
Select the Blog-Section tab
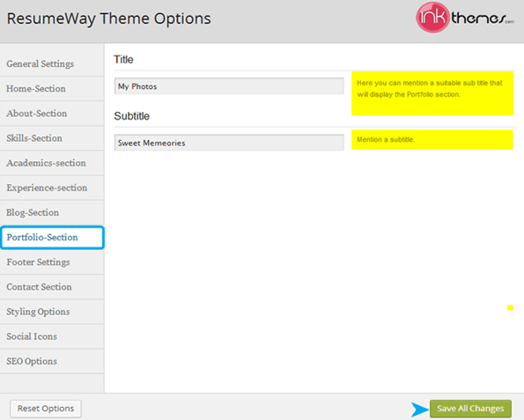pyautogui.click(x=52, y=212)
